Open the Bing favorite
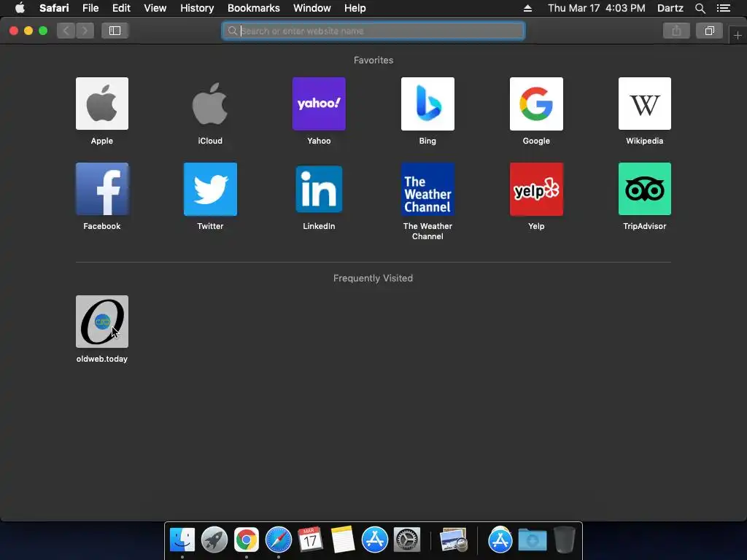Image resolution: width=747 pixels, height=560 pixels. click(427, 104)
